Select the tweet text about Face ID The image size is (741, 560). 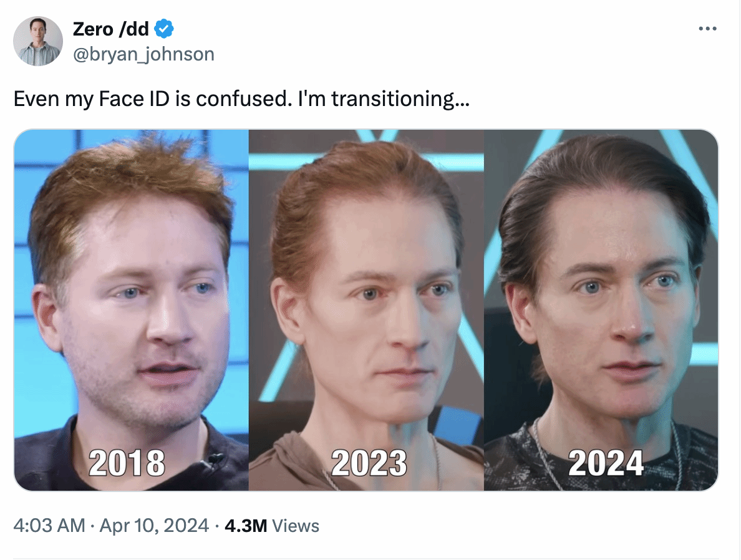pyautogui.click(x=241, y=99)
